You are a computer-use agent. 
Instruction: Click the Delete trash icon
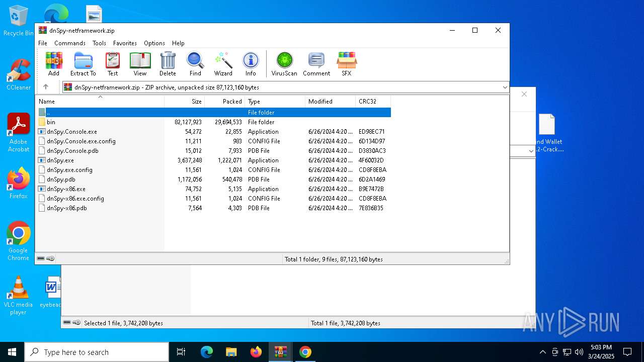(168, 64)
